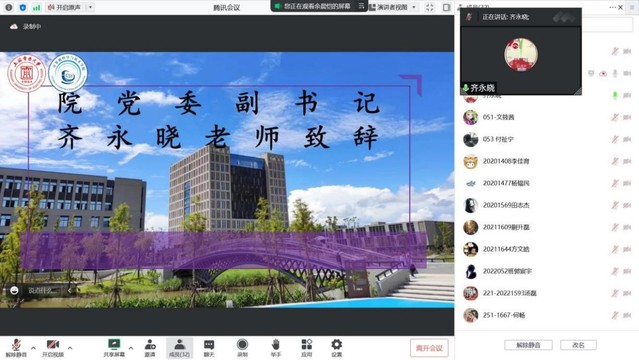Open the Chat (聊天) icon

tap(209, 348)
